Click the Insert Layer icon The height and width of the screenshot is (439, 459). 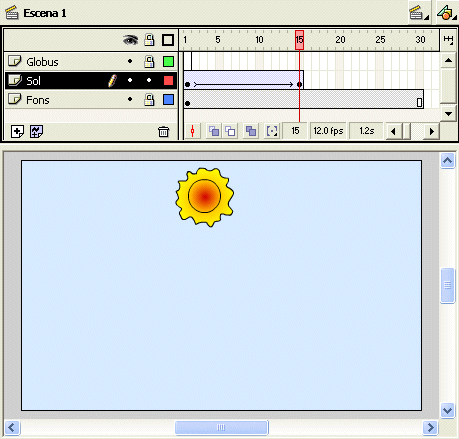click(x=17, y=131)
